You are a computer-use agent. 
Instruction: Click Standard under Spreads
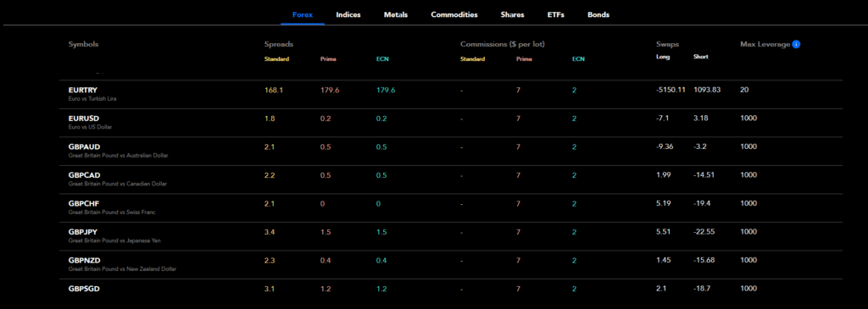click(x=277, y=59)
